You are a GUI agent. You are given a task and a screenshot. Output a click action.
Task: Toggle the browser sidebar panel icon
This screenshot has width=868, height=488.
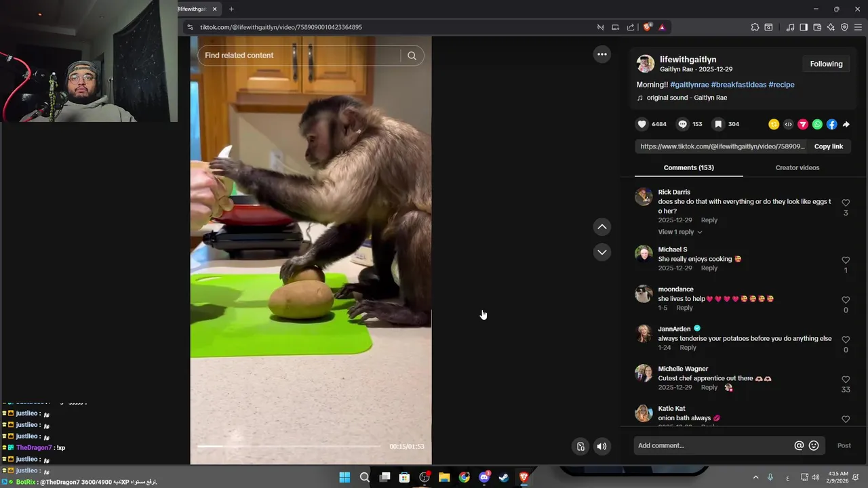804,27
